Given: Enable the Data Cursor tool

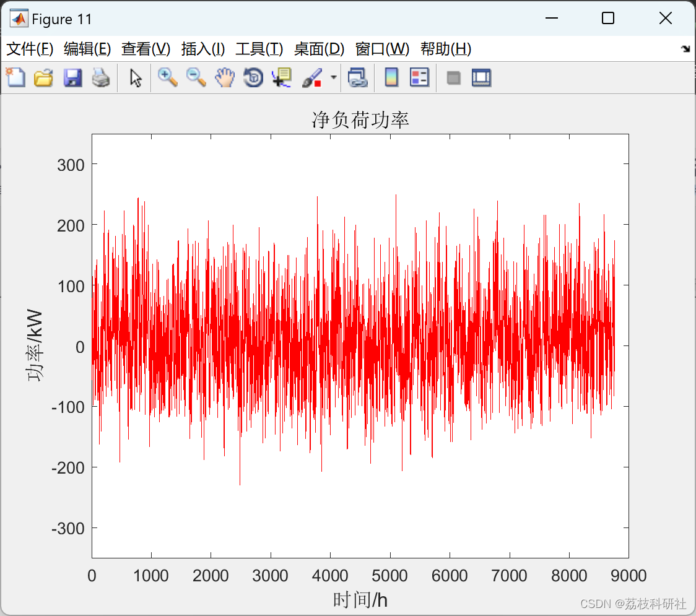Looking at the screenshot, I should pyautogui.click(x=282, y=77).
